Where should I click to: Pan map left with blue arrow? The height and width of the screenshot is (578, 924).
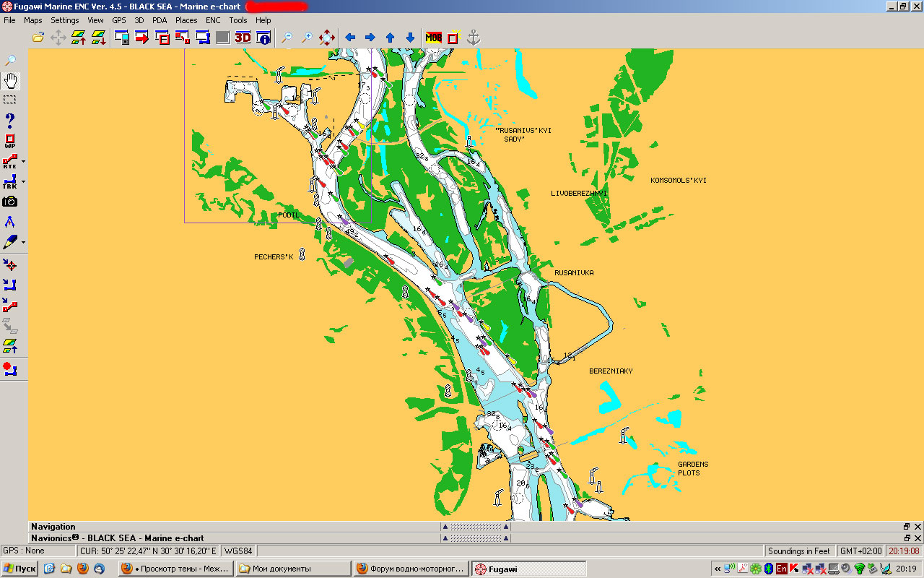tap(350, 38)
